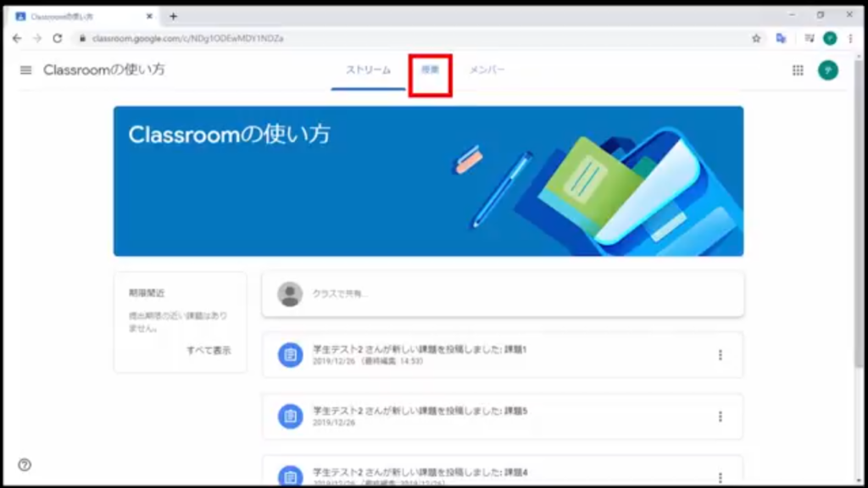The width and height of the screenshot is (868, 488).
Task: Open the post announcing 課題4
Action: click(x=503, y=471)
